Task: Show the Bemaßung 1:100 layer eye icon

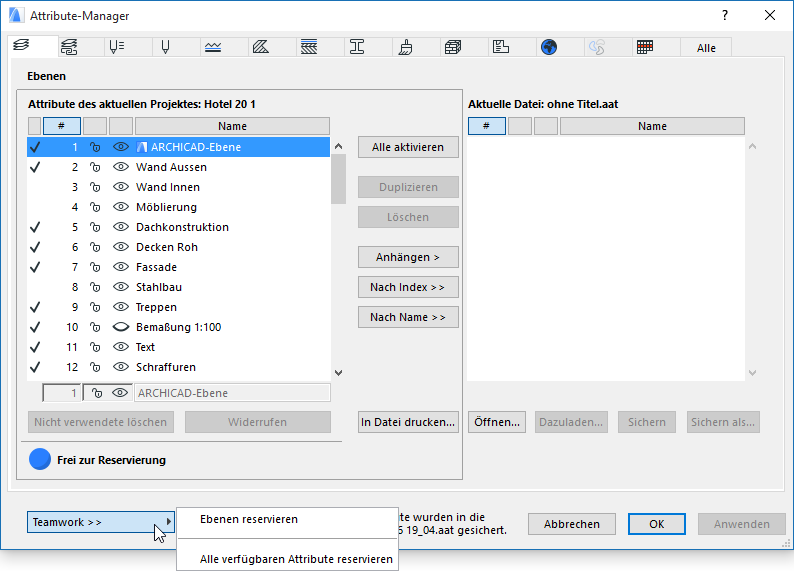Action: point(121,327)
